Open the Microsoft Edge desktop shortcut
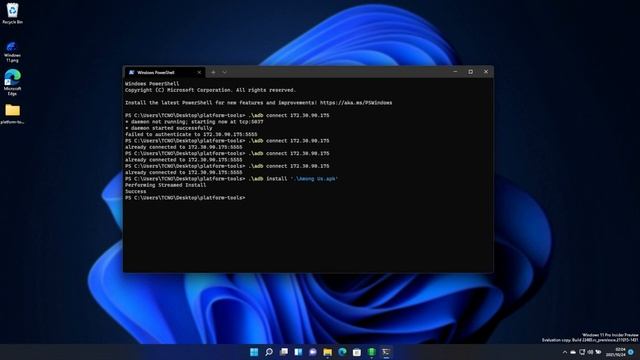 click(x=12, y=82)
